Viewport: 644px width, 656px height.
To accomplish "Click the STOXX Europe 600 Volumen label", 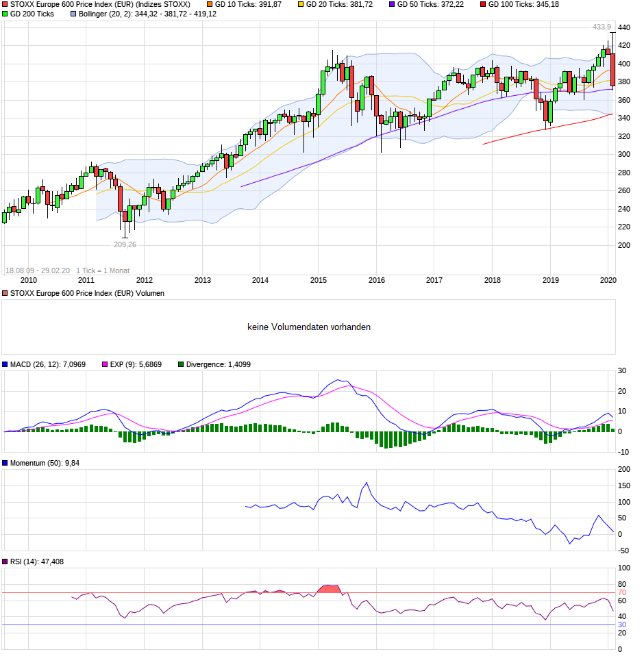I will (87, 293).
